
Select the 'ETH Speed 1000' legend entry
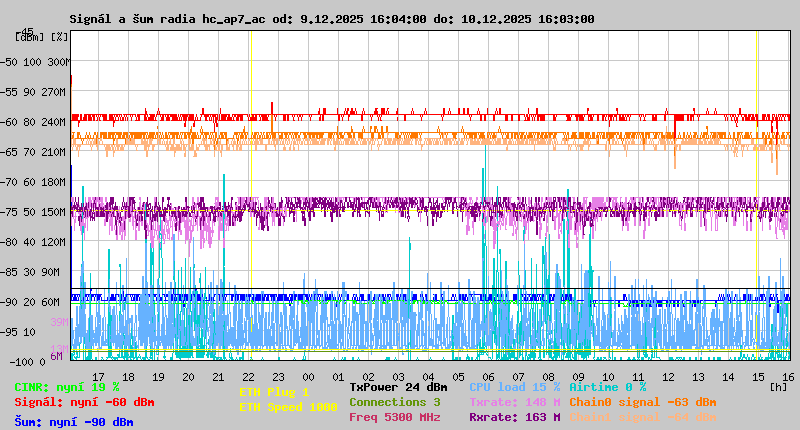[288, 407]
